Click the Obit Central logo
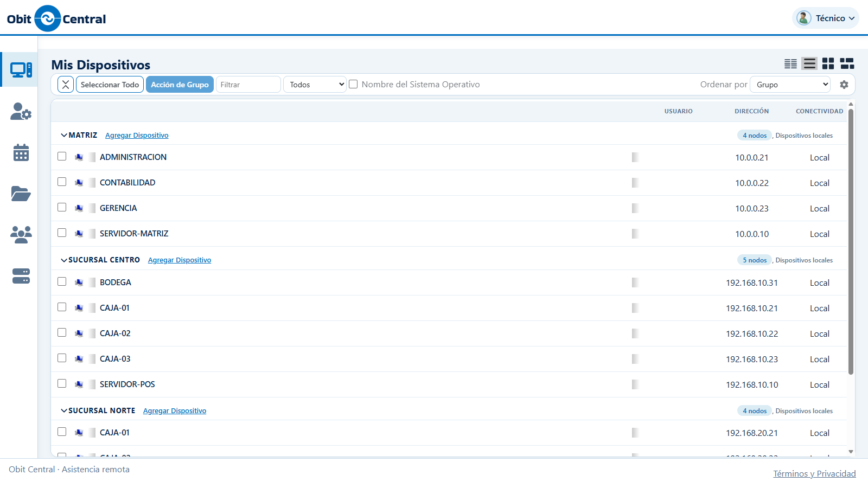The height and width of the screenshot is (488, 868). click(x=56, y=18)
